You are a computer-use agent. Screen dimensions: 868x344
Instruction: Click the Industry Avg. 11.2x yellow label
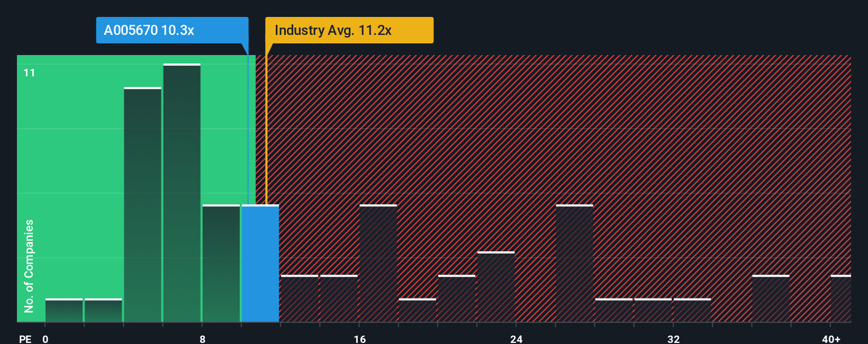click(349, 30)
